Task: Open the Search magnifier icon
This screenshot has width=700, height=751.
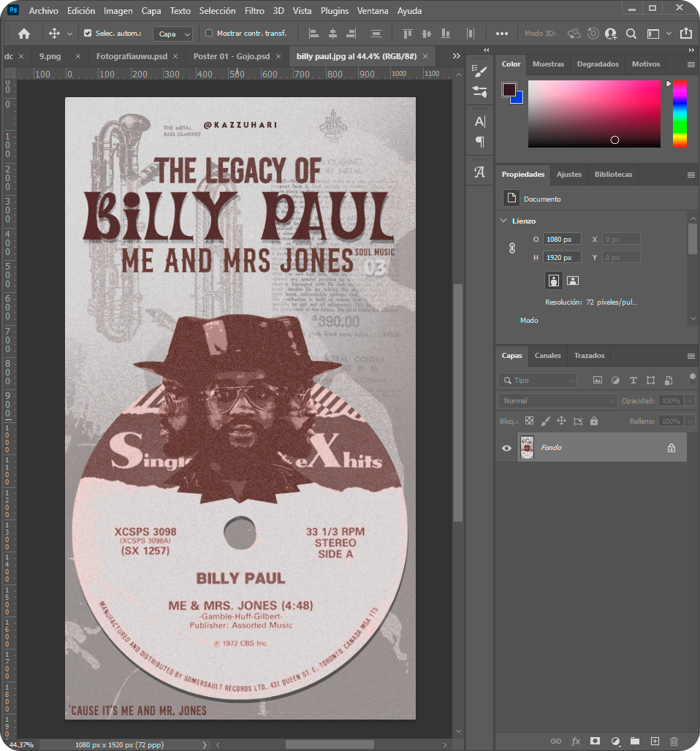Action: (631, 34)
